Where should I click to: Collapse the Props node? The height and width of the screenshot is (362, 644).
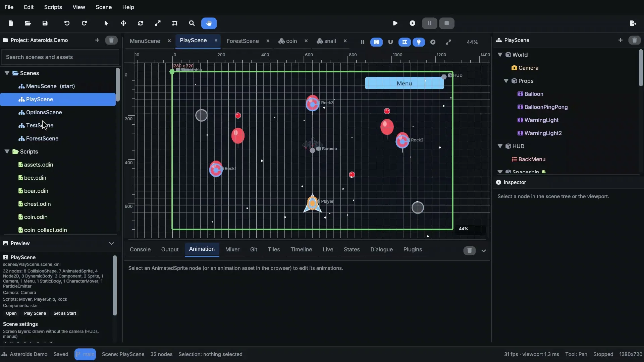(506, 81)
